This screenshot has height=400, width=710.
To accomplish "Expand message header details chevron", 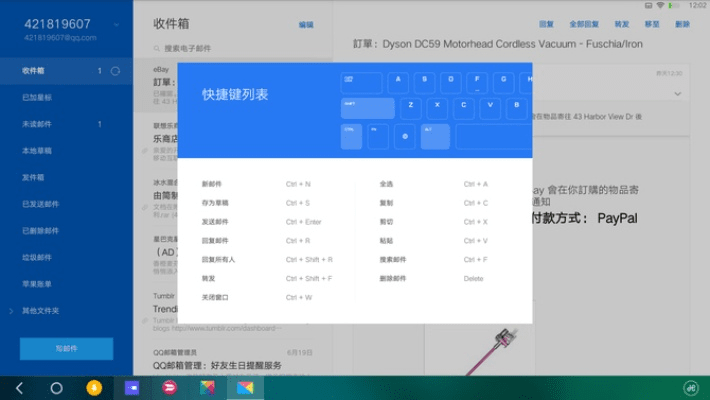I will pyautogui.click(x=677, y=94).
